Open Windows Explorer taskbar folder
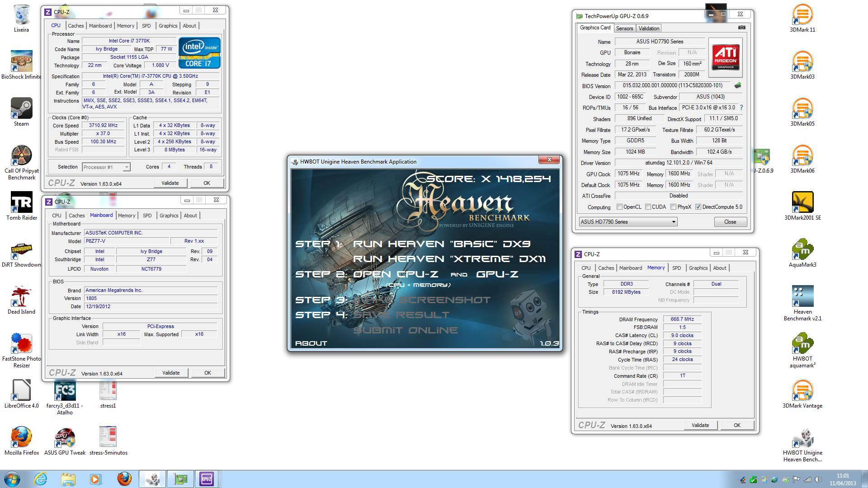 pos(68,479)
